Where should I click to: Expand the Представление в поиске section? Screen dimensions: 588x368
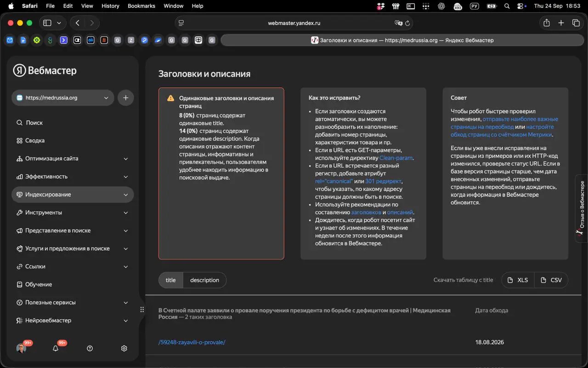[73, 230]
